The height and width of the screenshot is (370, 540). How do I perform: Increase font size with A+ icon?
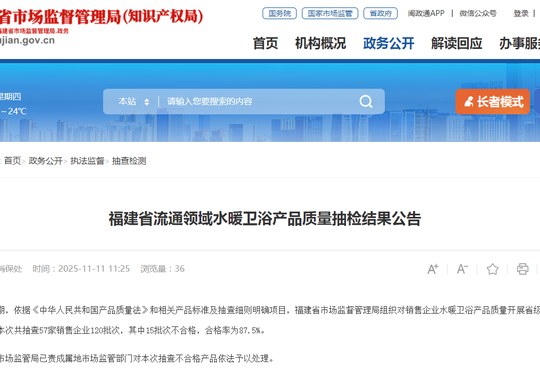[x=433, y=269]
